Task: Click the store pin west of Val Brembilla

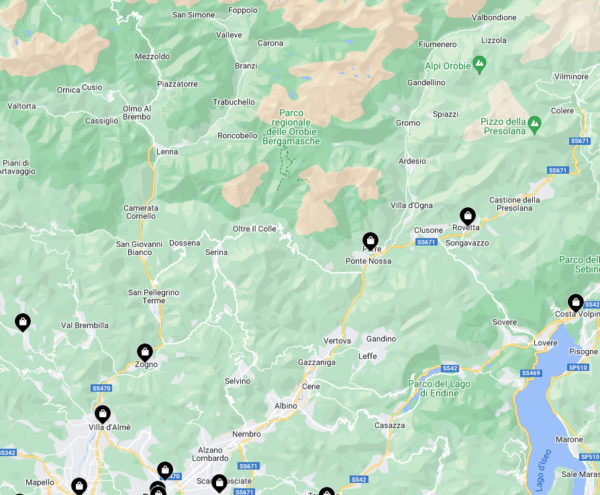Action: pyautogui.click(x=23, y=323)
